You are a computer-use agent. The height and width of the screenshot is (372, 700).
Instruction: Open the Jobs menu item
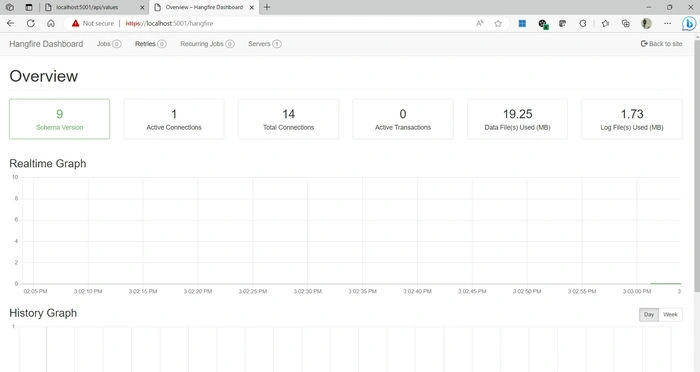pyautogui.click(x=109, y=44)
